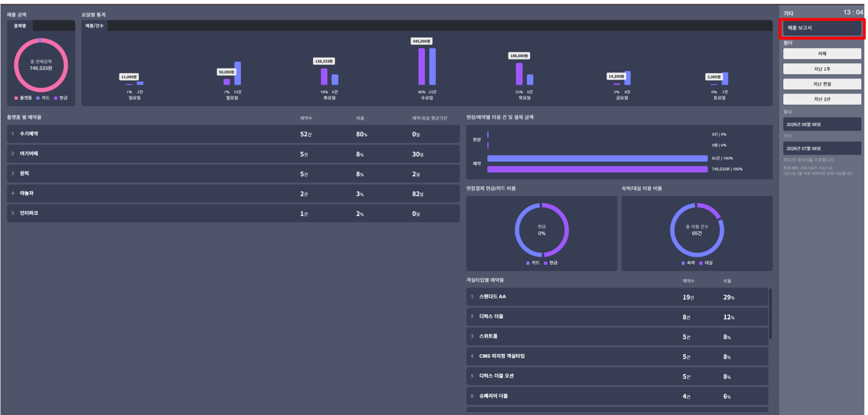Click the 186,000원 label above 목요일 bars
The height and width of the screenshot is (415, 868).
519,56
